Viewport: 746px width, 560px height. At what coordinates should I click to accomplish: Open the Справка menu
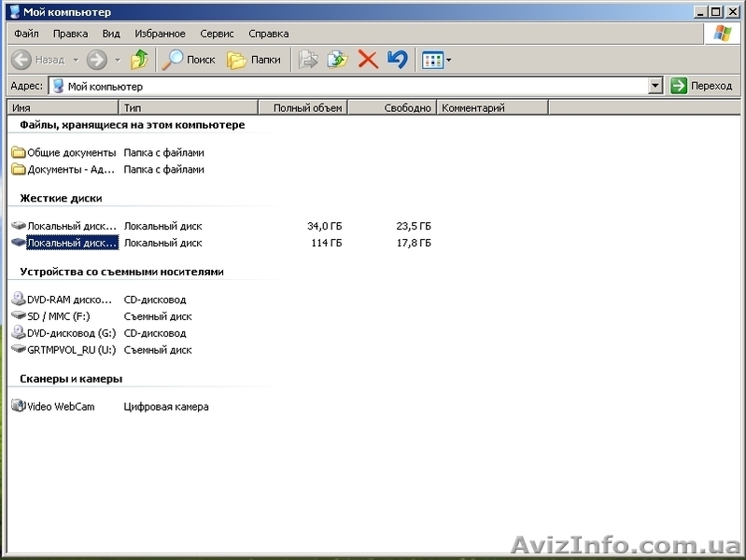tap(268, 34)
